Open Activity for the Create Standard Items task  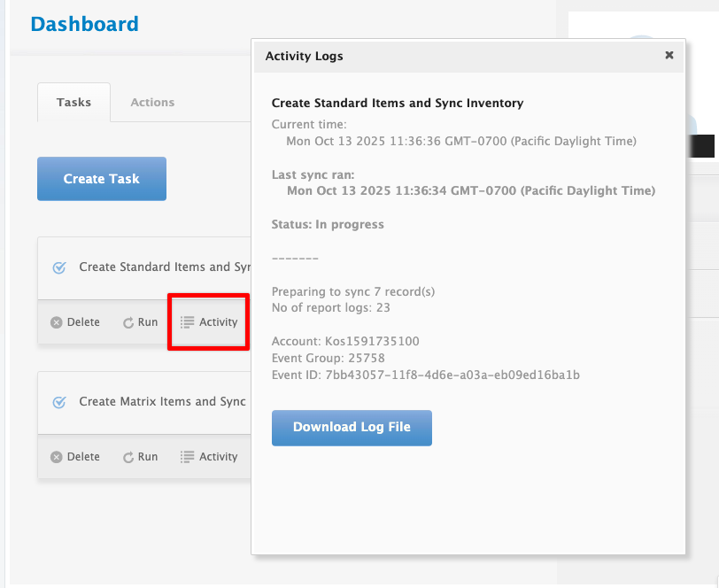pos(209,322)
